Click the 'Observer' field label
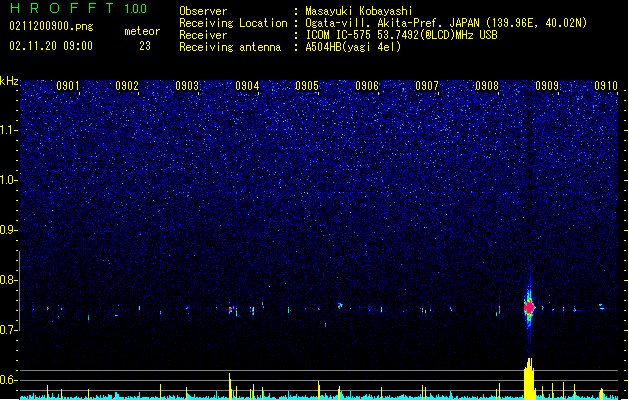 [203, 11]
